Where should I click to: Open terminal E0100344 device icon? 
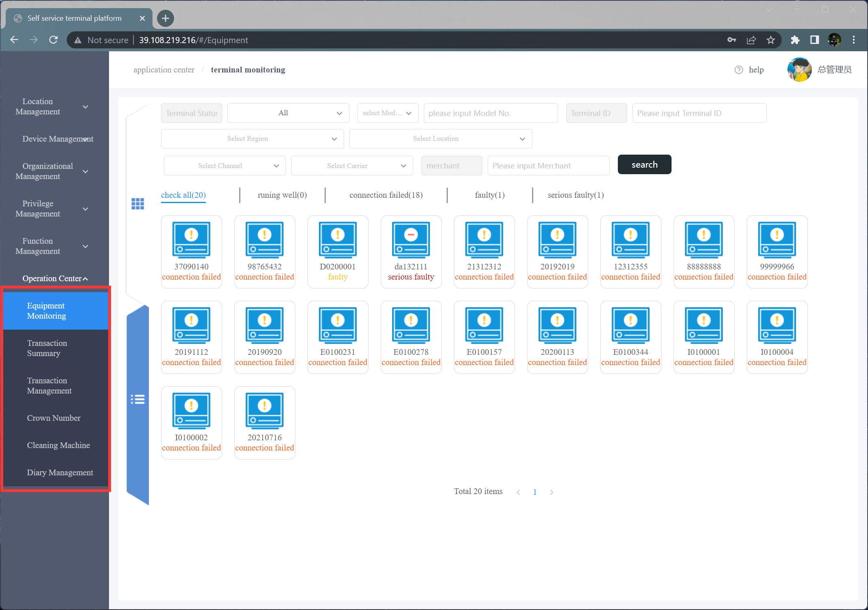pyautogui.click(x=630, y=325)
